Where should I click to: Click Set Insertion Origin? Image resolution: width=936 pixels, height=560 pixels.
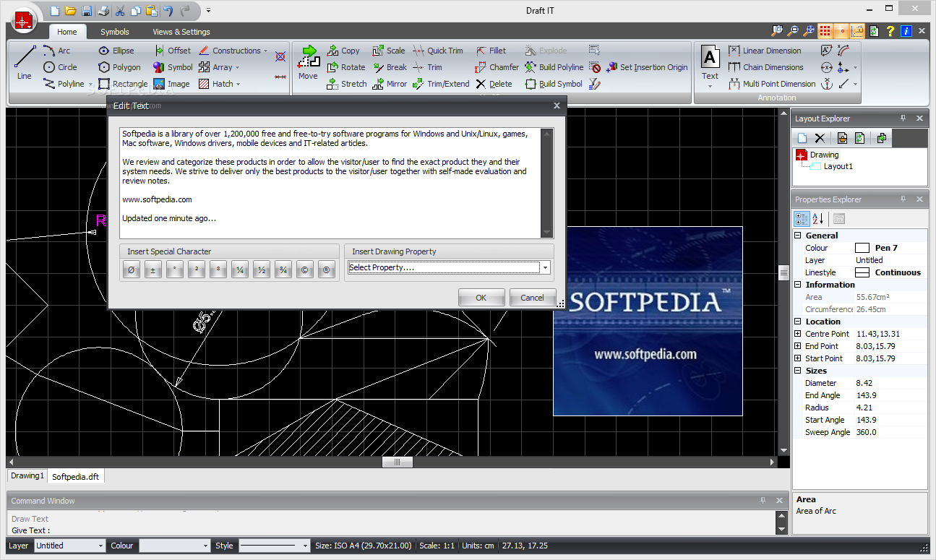tap(647, 67)
